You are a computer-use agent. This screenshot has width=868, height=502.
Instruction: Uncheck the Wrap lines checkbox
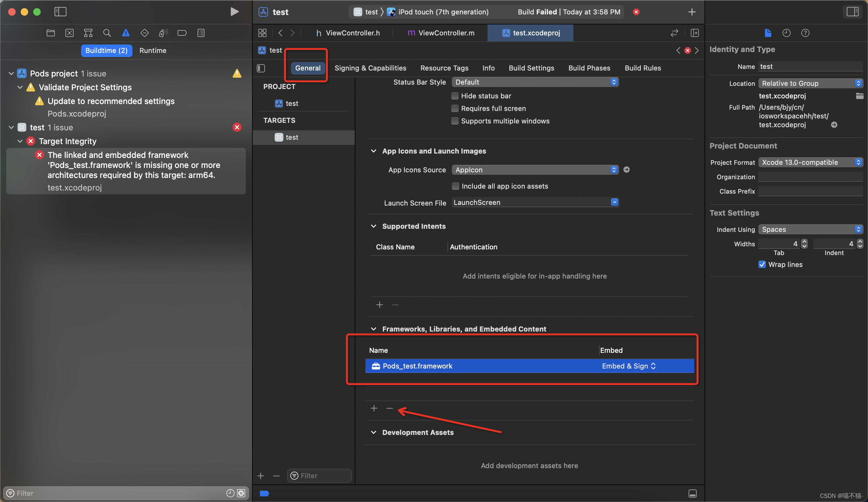762,264
